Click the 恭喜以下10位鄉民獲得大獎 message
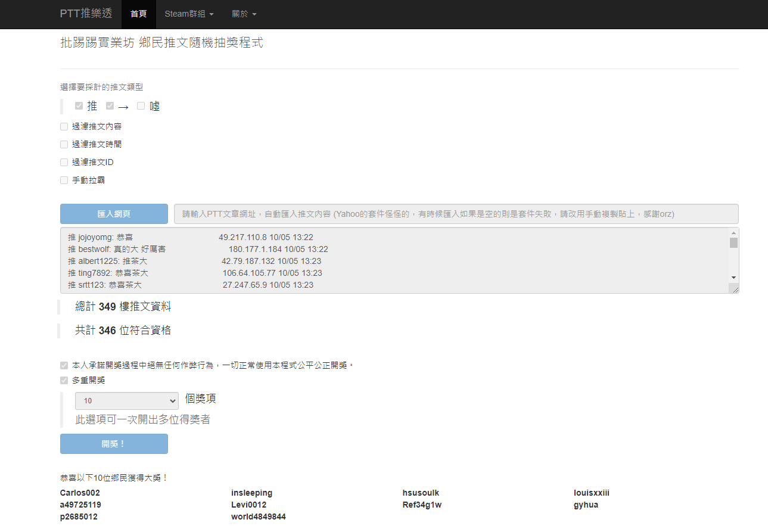The width and height of the screenshot is (768, 532). coord(114,478)
